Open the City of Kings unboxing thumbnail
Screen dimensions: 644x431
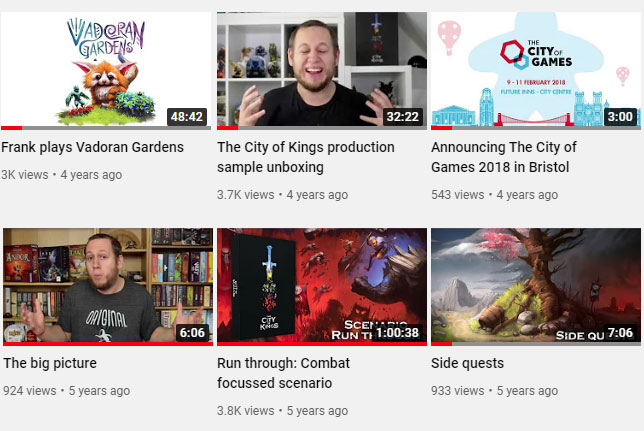tap(322, 70)
